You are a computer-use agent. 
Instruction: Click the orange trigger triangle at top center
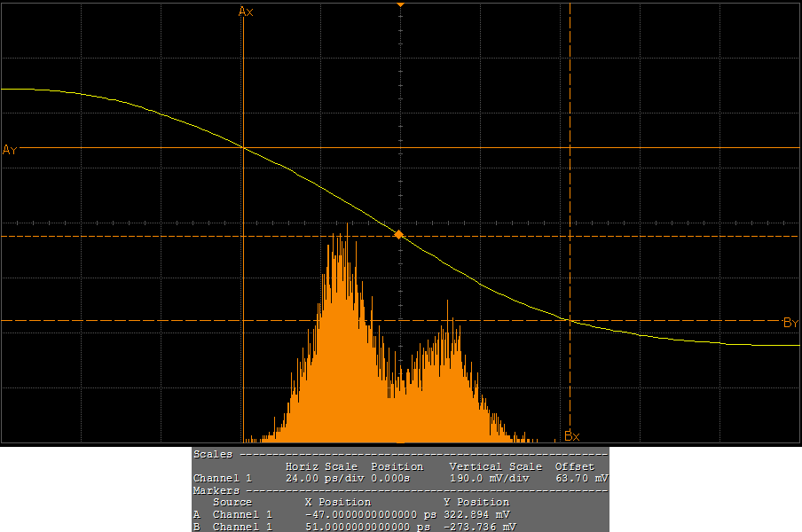tap(400, 5)
